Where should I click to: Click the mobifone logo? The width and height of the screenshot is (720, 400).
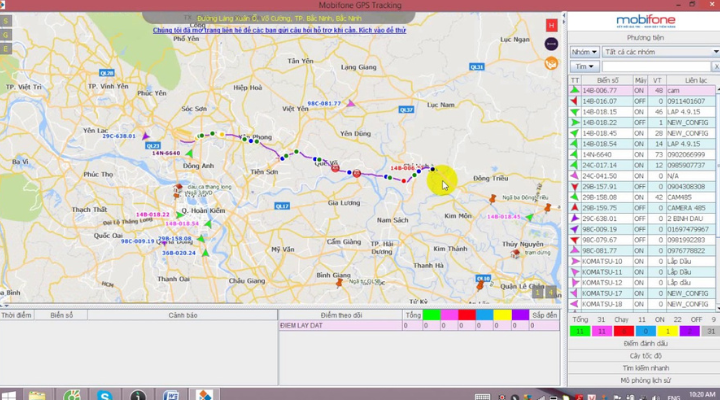point(646,21)
